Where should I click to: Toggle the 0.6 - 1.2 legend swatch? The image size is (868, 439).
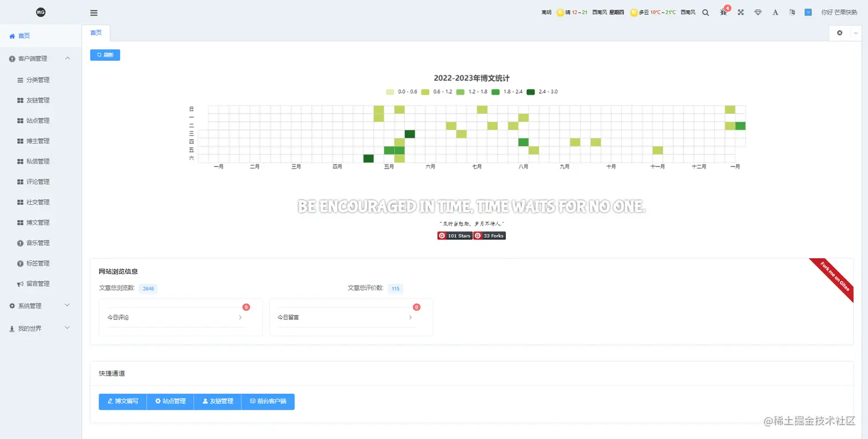pyautogui.click(x=425, y=92)
